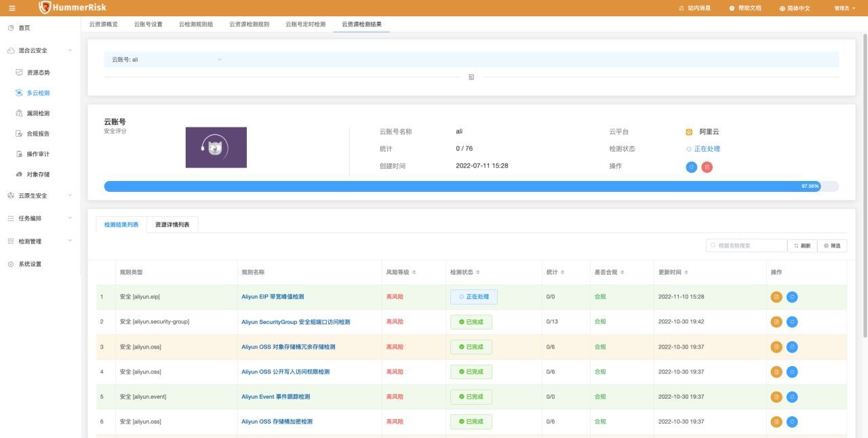This screenshot has height=438, width=868.
Task: Click the blue re-scan icon in account card
Action: [x=691, y=167]
